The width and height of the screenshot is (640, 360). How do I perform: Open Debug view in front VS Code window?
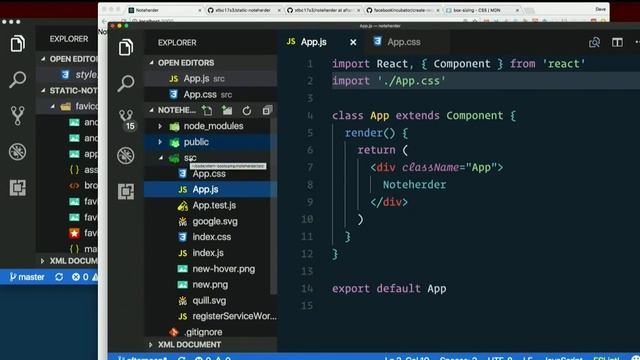(x=126, y=156)
